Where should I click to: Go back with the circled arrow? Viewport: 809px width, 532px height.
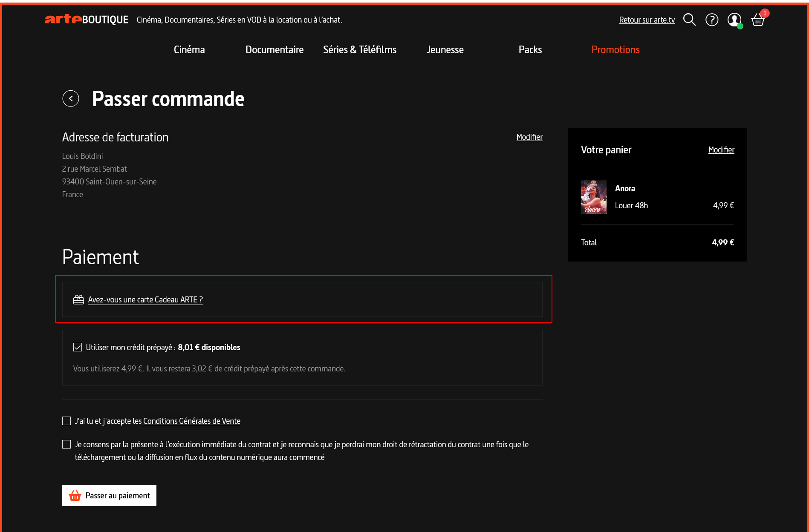click(71, 98)
